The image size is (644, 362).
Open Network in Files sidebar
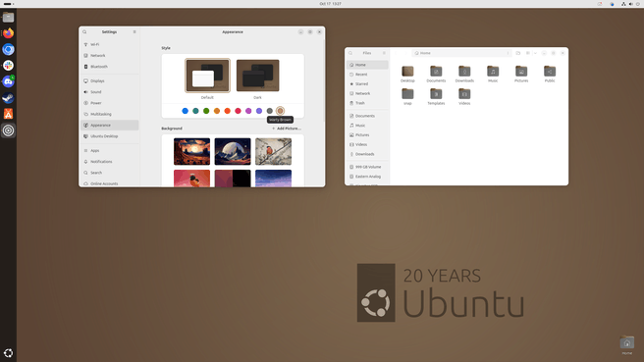pos(367,93)
